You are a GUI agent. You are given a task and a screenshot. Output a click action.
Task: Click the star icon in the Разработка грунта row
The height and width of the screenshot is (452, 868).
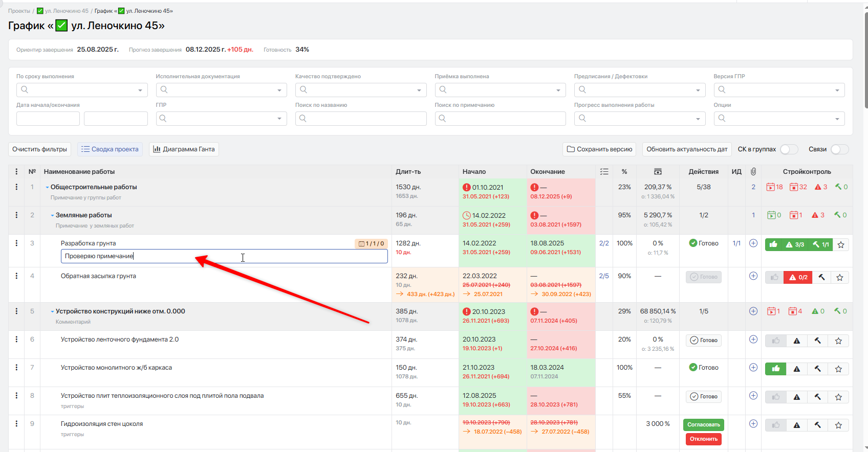click(840, 245)
